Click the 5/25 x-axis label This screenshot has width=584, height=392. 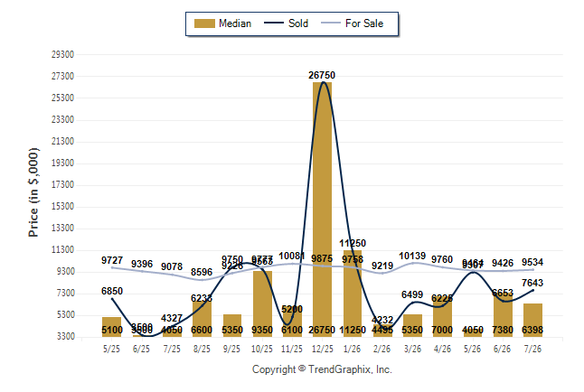111,349
